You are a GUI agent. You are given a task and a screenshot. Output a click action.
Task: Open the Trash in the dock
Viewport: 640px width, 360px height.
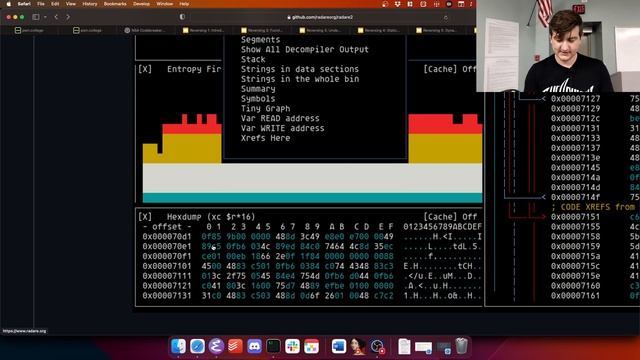click(461, 347)
